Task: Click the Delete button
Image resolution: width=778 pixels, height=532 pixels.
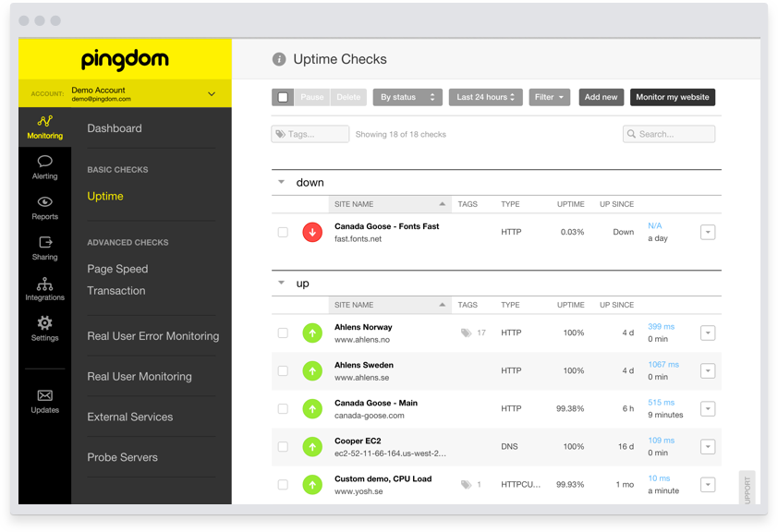Action: (x=348, y=97)
